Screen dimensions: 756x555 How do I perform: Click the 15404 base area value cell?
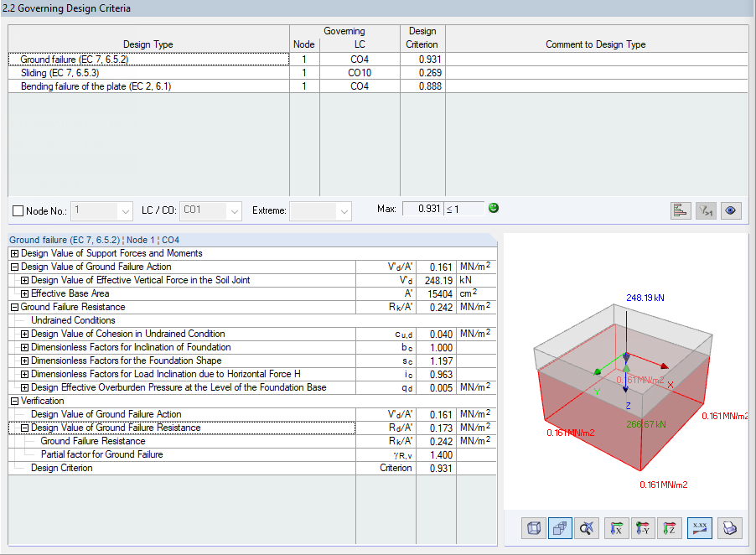tap(436, 293)
